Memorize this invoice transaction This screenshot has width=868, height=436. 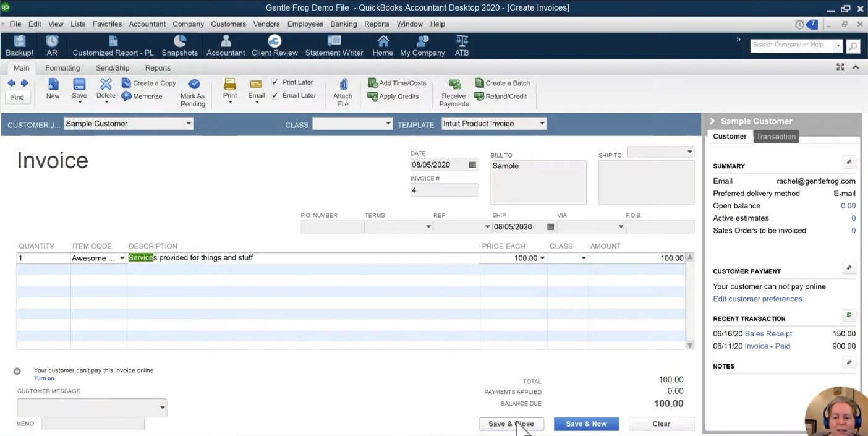[x=142, y=96]
